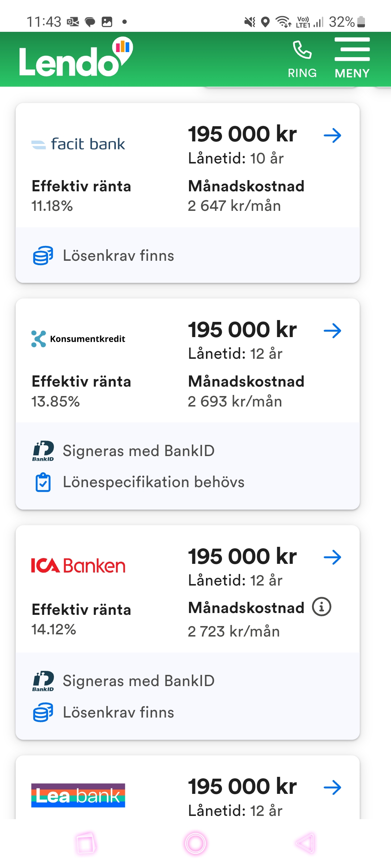Open facit bank offer arrow
This screenshot has width=391, height=868.
click(x=332, y=136)
